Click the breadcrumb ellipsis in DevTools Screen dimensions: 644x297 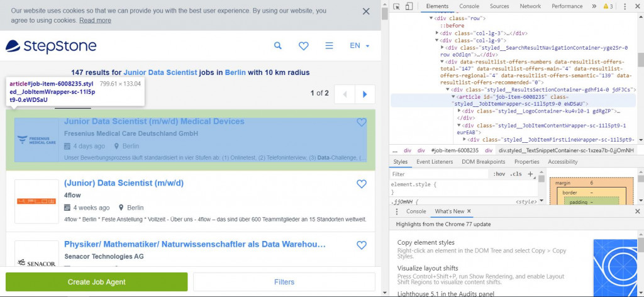coord(395,150)
